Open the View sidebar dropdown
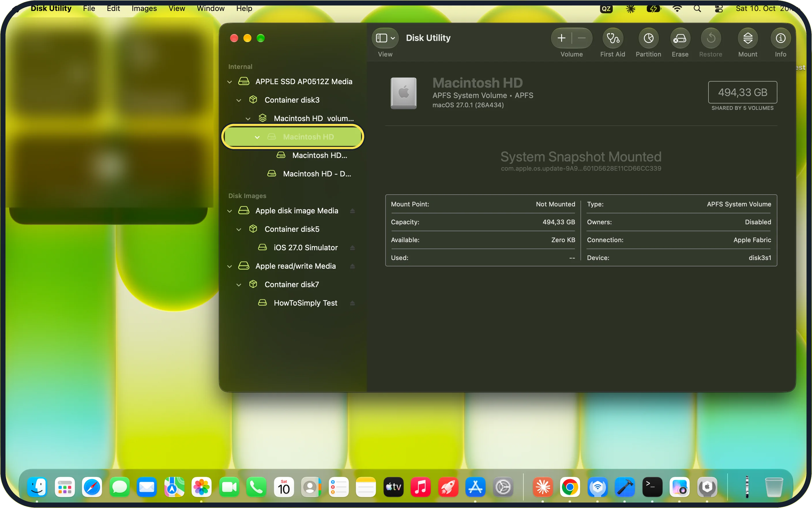The image size is (812, 508). (385, 38)
